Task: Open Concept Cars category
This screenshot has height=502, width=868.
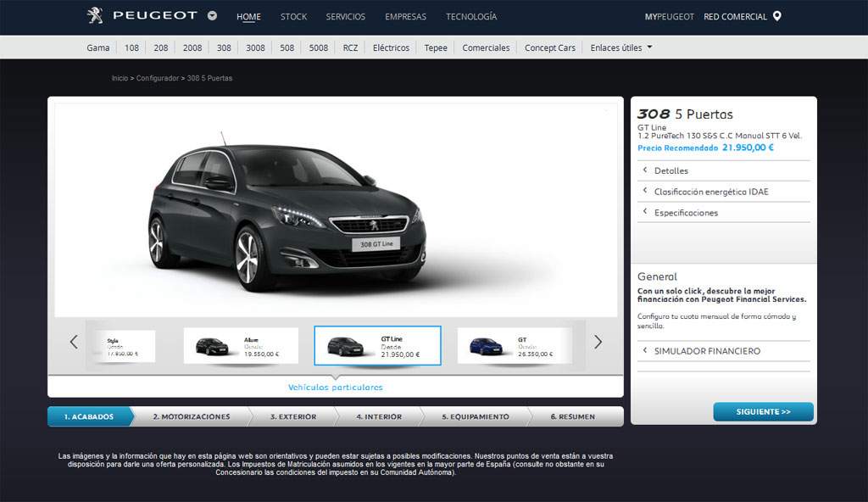Action: click(550, 47)
